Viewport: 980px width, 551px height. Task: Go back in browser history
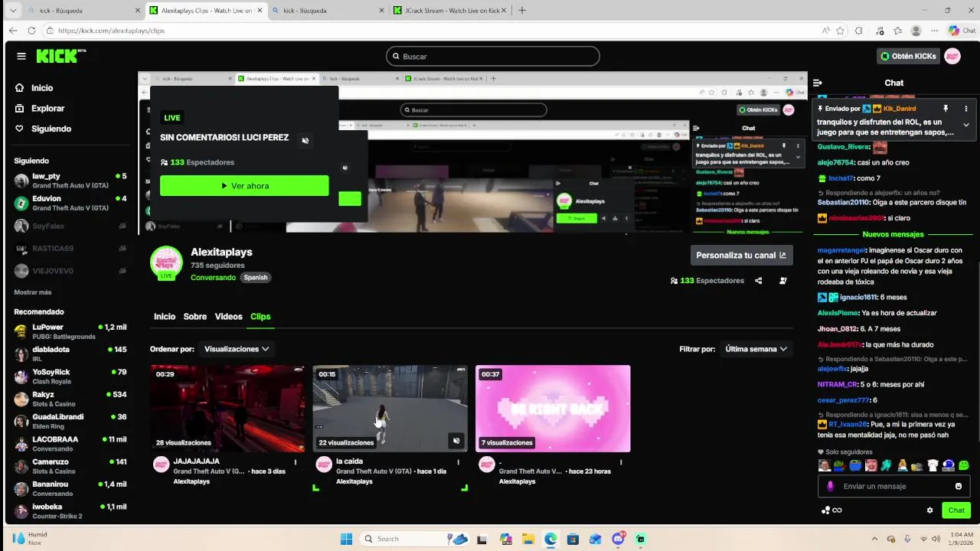13,31
